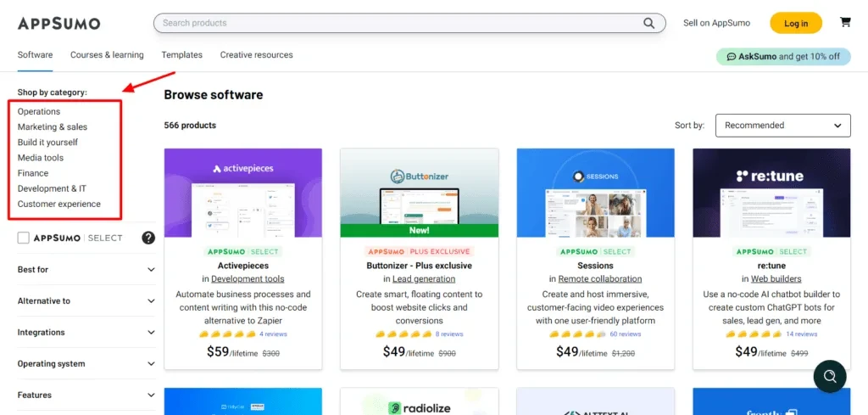The width and height of the screenshot is (868, 415).
Task: Click the AppSumo Select badge on re:tune
Action: [771, 251]
